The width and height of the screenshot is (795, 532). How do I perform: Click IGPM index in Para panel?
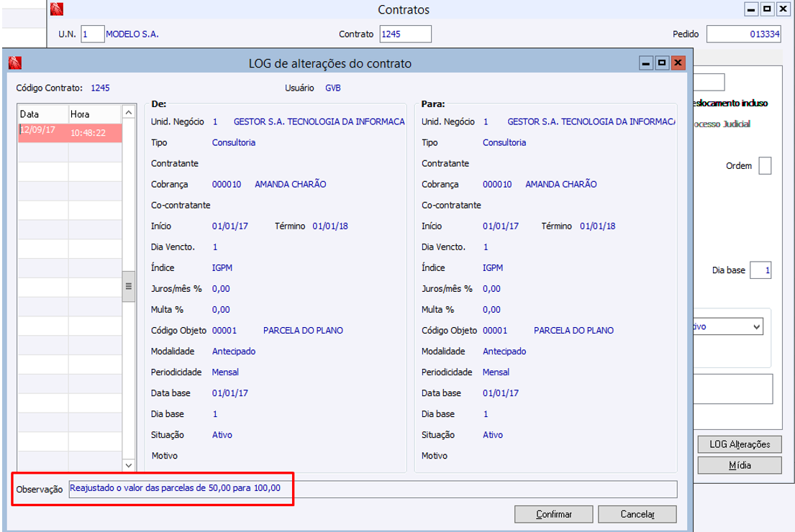pos(493,268)
